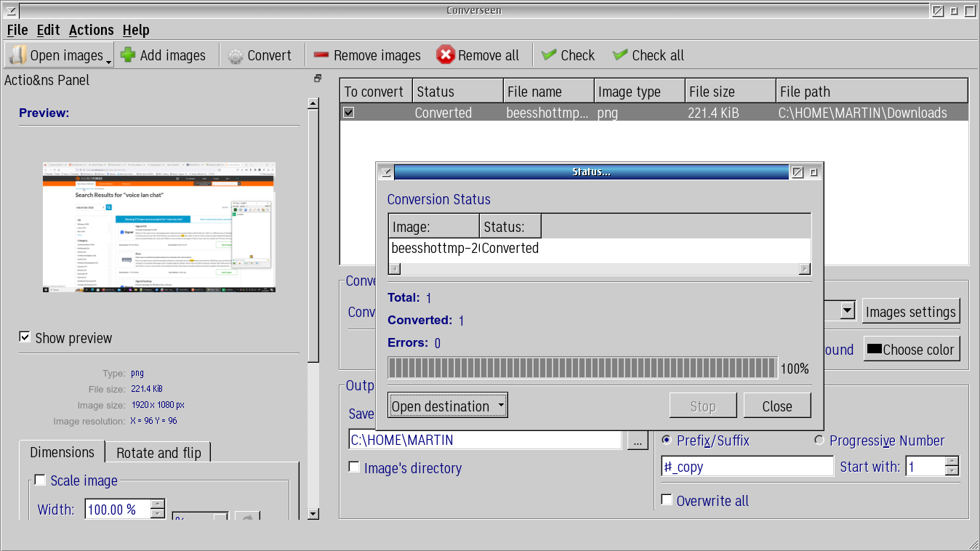Click the Check green checkmark icon
This screenshot has height=551, width=980.
[x=550, y=55]
